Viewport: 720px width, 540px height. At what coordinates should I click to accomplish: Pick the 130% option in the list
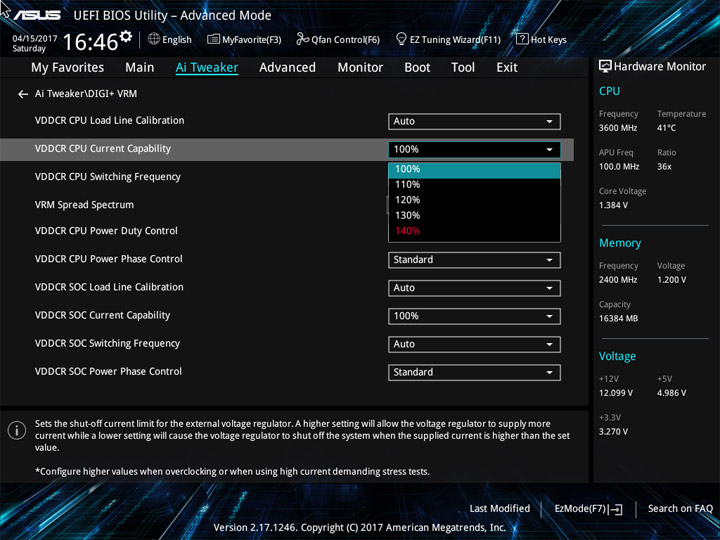(474, 215)
